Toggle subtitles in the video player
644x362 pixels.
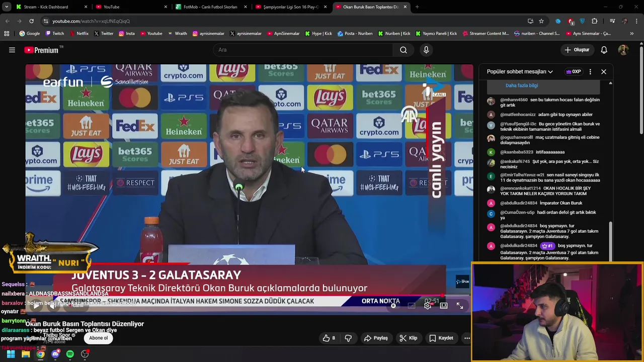[x=411, y=305]
